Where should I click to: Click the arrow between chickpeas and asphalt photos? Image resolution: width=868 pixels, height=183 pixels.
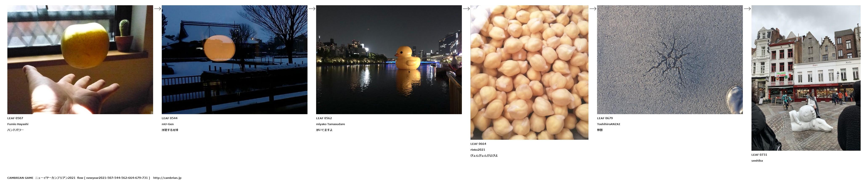pyautogui.click(x=593, y=9)
